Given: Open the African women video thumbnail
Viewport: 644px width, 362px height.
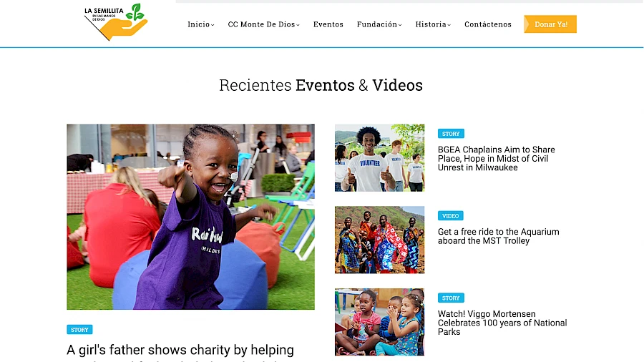Looking at the screenshot, I should point(379,240).
